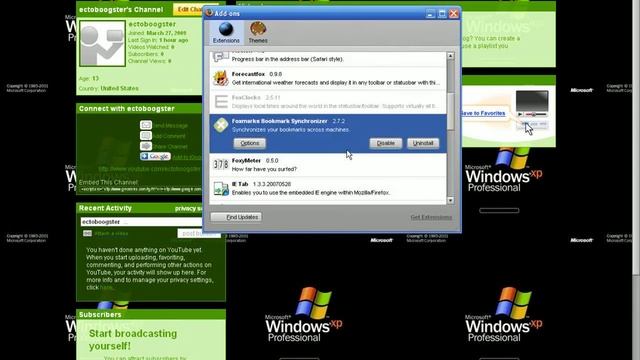
Task: Open the Attach a video link
Action: [111, 233]
